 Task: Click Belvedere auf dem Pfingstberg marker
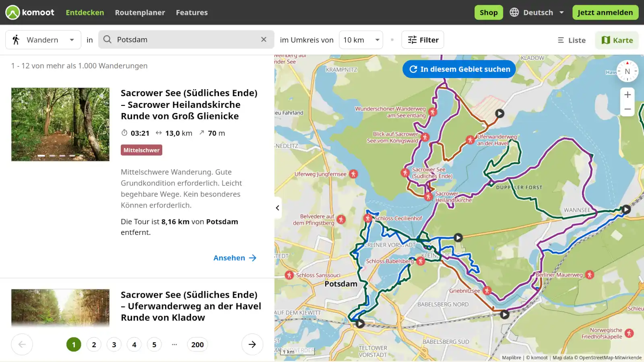pyautogui.click(x=341, y=219)
